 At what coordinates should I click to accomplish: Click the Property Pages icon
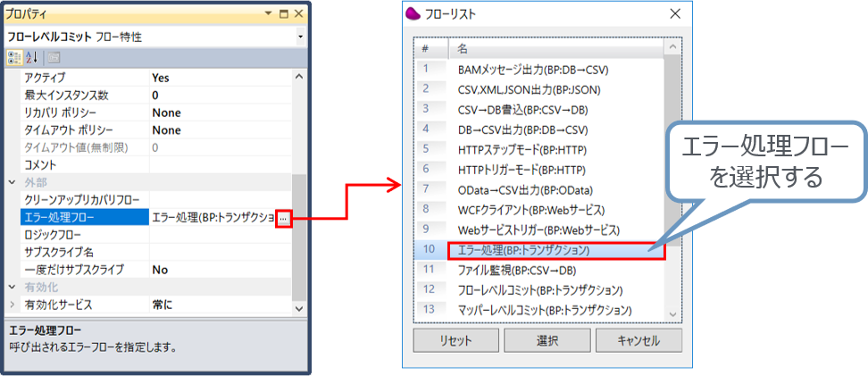54,58
